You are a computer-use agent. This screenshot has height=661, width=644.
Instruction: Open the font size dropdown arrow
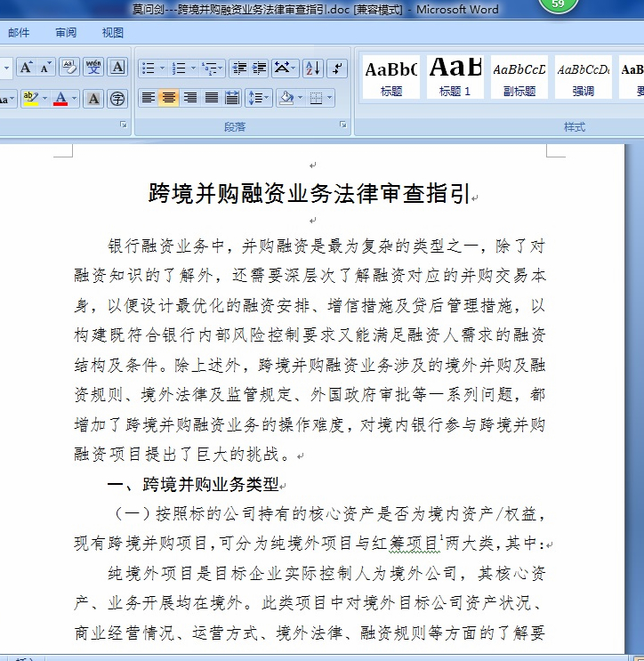click(x=6, y=68)
